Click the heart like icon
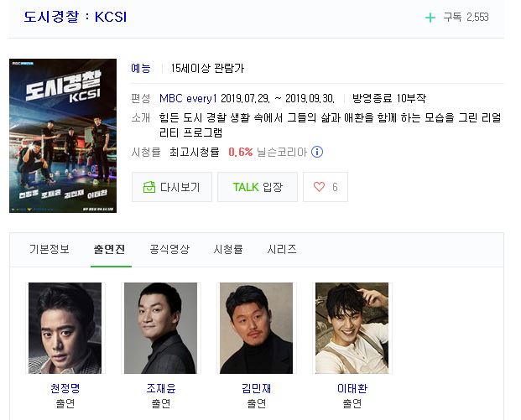The height and width of the screenshot is (420, 521). coord(319,187)
